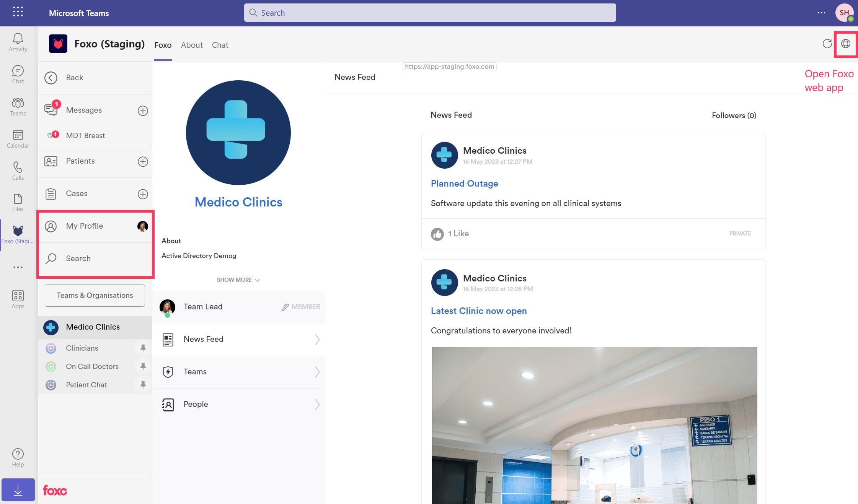Click the Medico Clinics heading link
Screen dimensions: 858x504
click(238, 202)
